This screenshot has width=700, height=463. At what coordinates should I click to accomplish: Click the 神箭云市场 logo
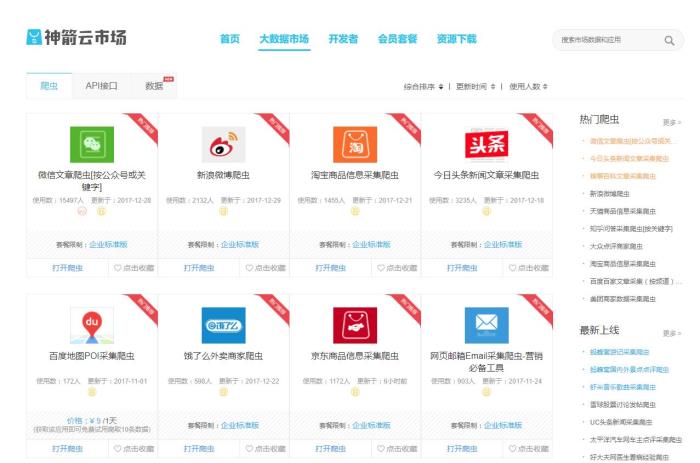[76, 37]
